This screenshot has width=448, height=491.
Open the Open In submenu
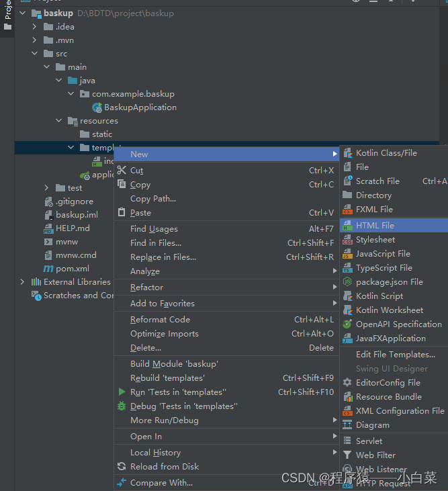point(226,437)
